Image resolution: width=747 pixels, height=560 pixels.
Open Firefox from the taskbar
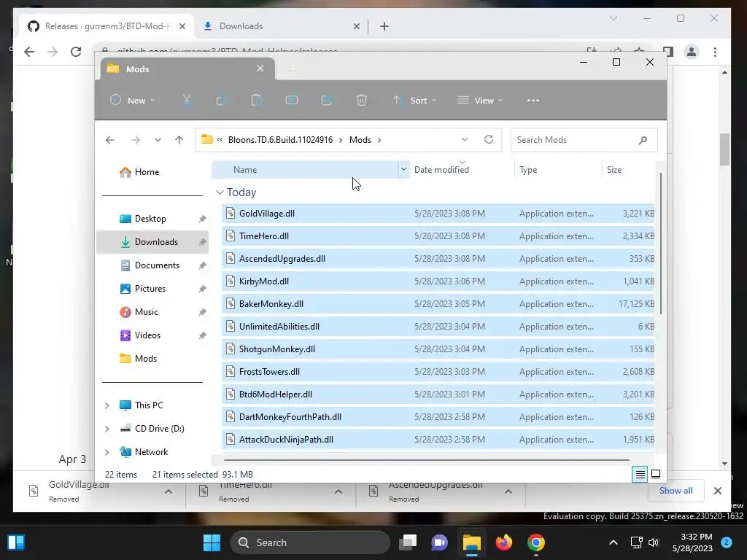pyautogui.click(x=503, y=542)
